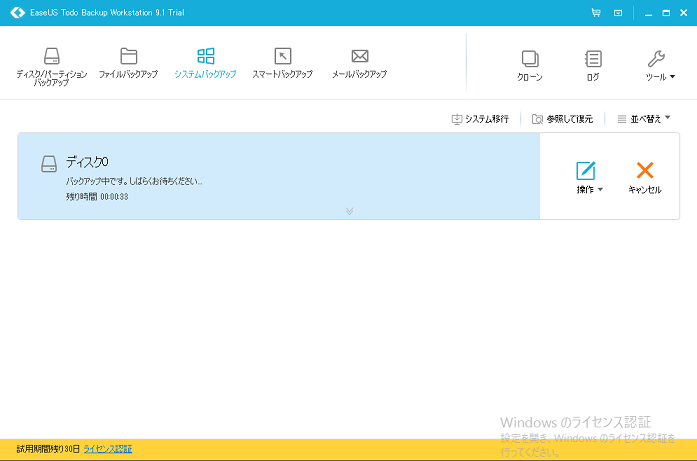Click 参照して復元 browse to recover
The height and width of the screenshot is (461, 697).
click(x=562, y=119)
